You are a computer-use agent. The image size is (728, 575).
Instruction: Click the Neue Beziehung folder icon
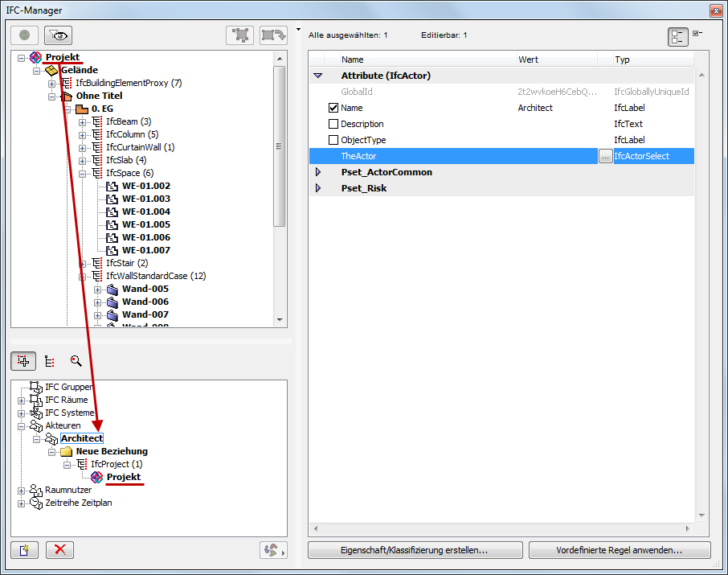[67, 451]
